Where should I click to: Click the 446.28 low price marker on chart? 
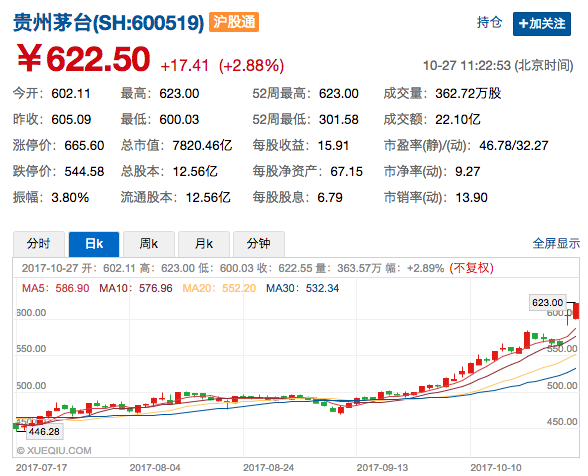tap(44, 432)
